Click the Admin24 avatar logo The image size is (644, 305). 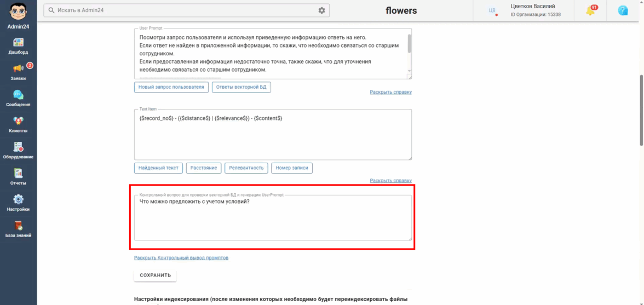[18, 12]
